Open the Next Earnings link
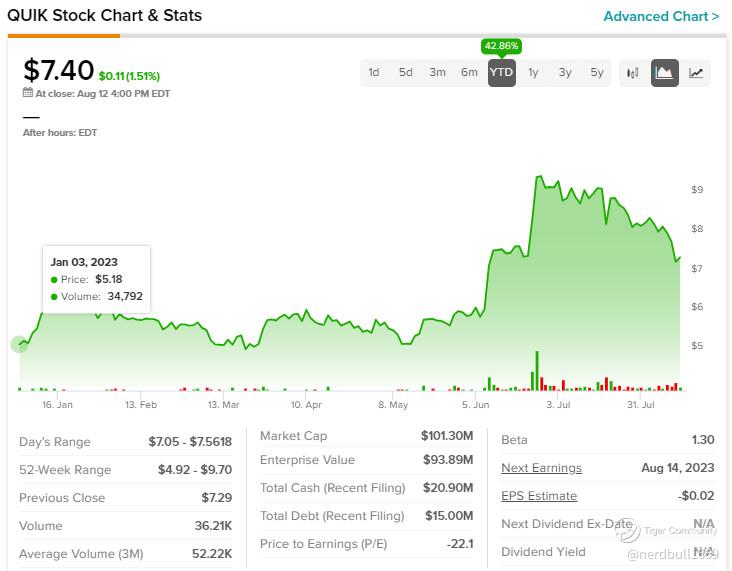Screen dimensions: 732x571 pos(541,468)
